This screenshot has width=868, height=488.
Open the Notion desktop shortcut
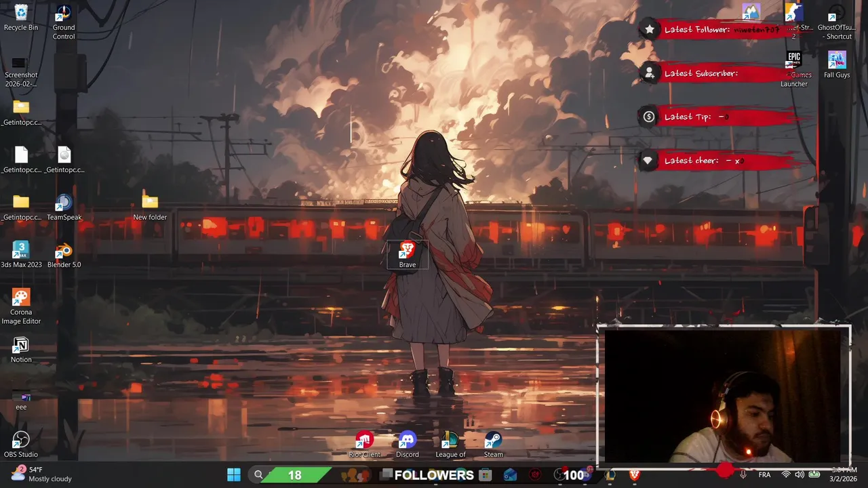[21, 350]
